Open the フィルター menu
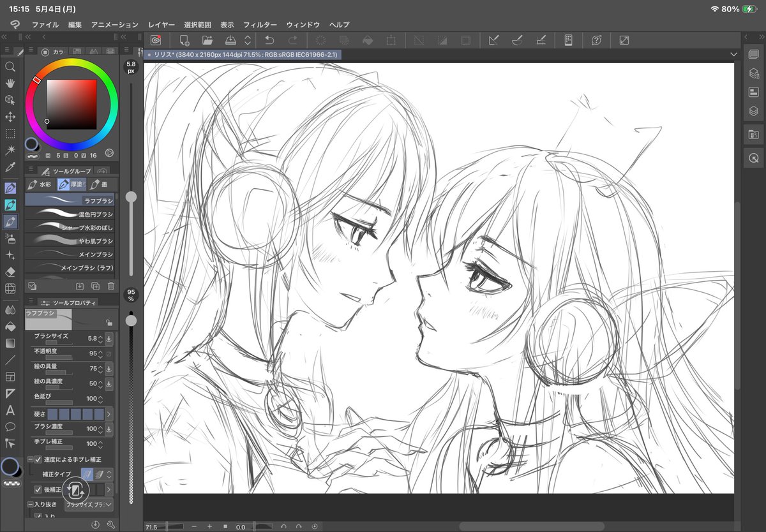Viewport: 766px width, 532px height. [x=260, y=24]
